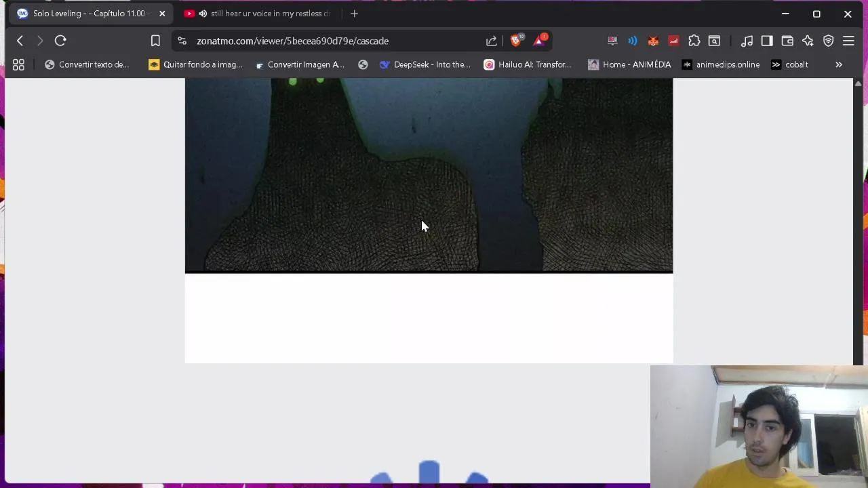Open 'Convertir Imagen A...' bookmark
The height and width of the screenshot is (488, 868).
click(x=300, y=64)
